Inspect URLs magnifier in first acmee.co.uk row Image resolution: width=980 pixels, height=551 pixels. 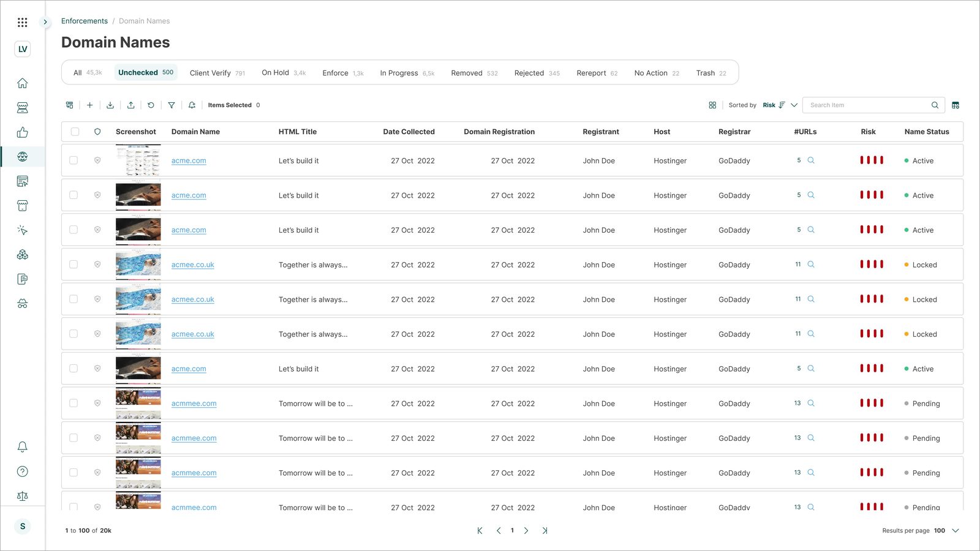[x=811, y=264]
